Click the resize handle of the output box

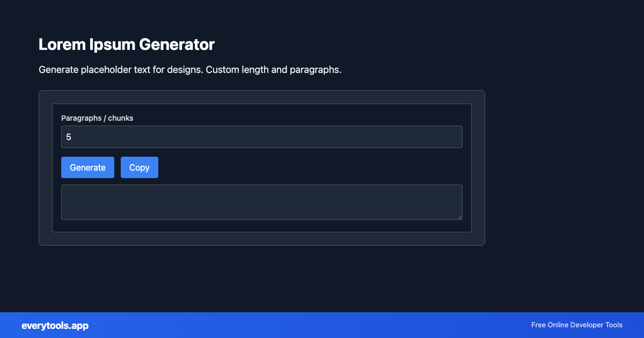click(x=459, y=216)
